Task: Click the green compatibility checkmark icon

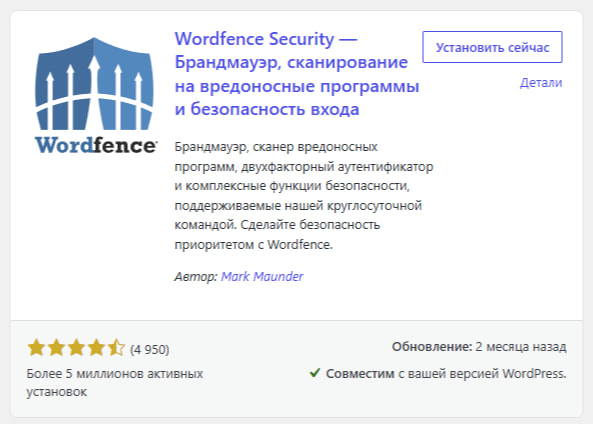Action: pyautogui.click(x=315, y=373)
